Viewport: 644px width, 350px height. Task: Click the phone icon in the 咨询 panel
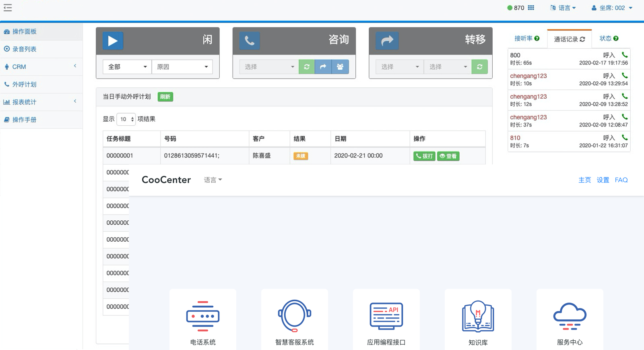250,41
